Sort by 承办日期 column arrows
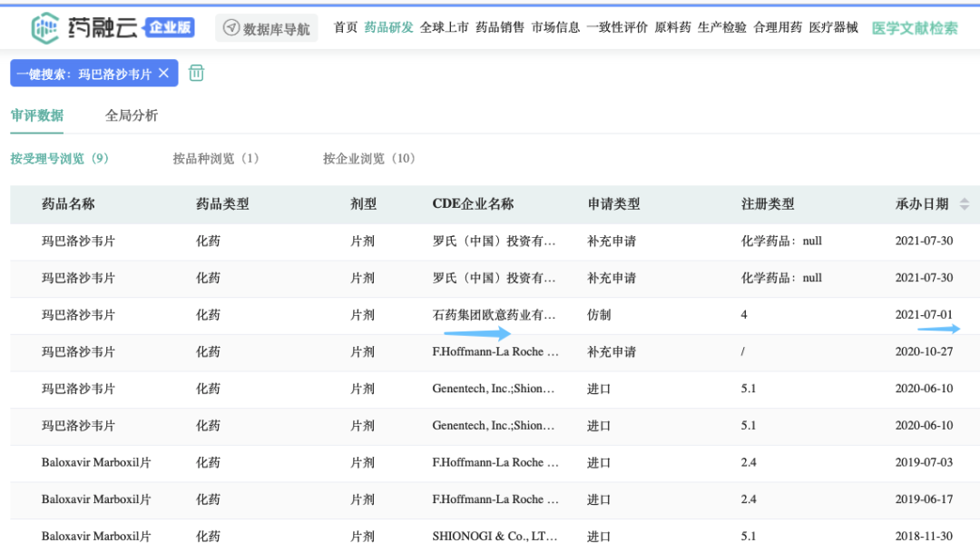Screen dimensions: 980x553 pos(964,204)
